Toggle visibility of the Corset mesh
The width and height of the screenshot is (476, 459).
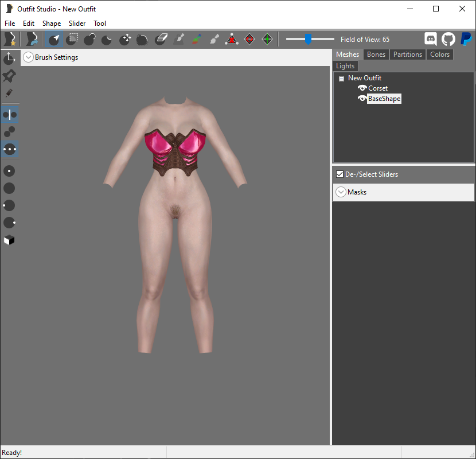362,88
